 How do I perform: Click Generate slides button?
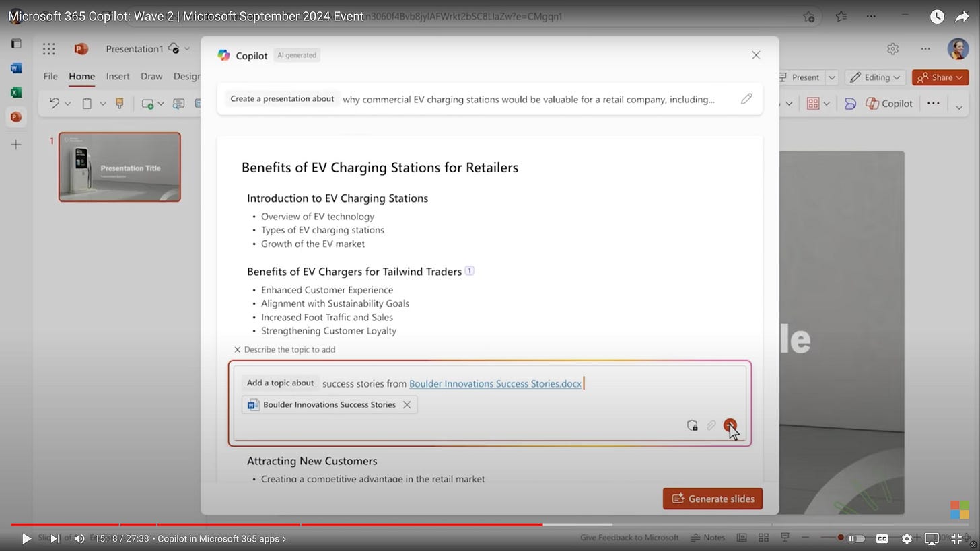click(x=713, y=499)
